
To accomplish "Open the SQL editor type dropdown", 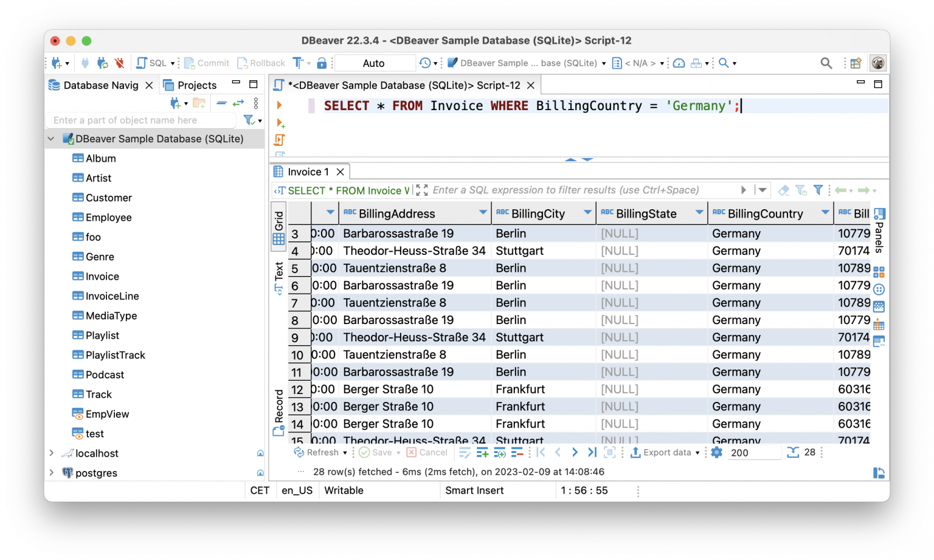I will 173,63.
